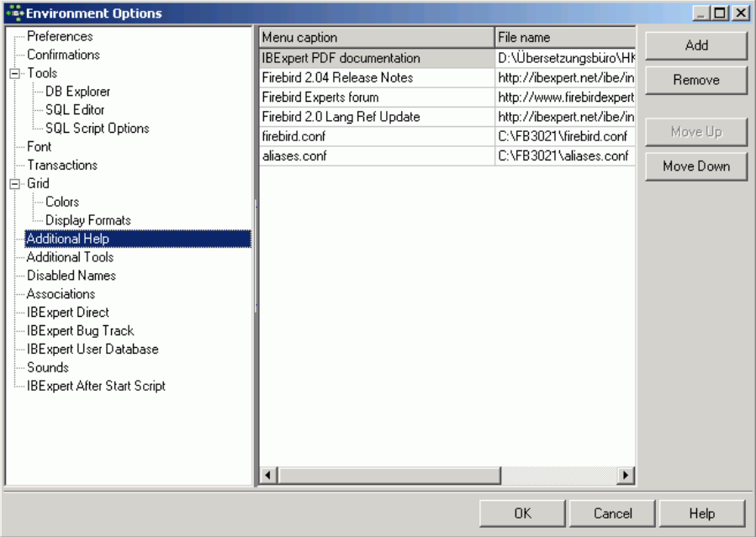Click the File name column header
The height and width of the screenshot is (537, 756).
(564, 38)
